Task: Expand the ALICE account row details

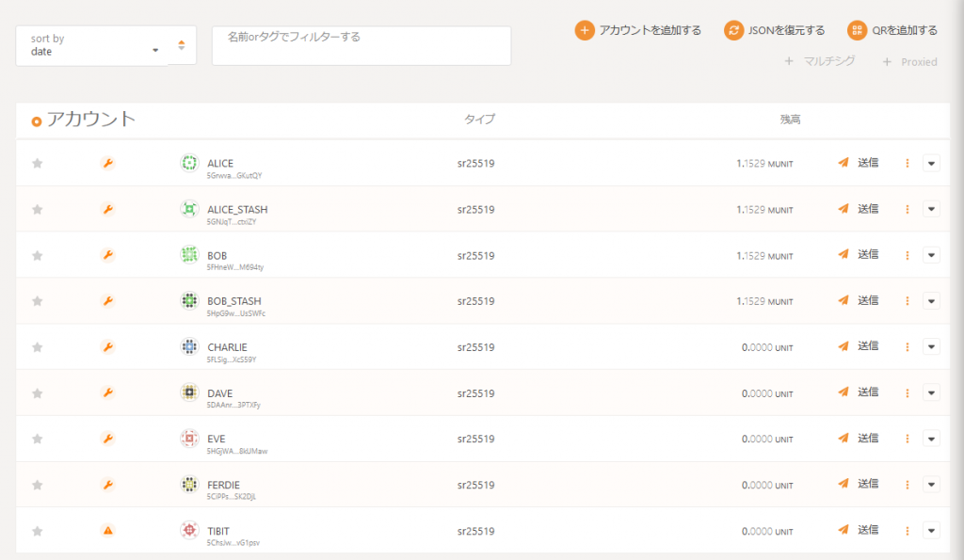Action: [931, 164]
